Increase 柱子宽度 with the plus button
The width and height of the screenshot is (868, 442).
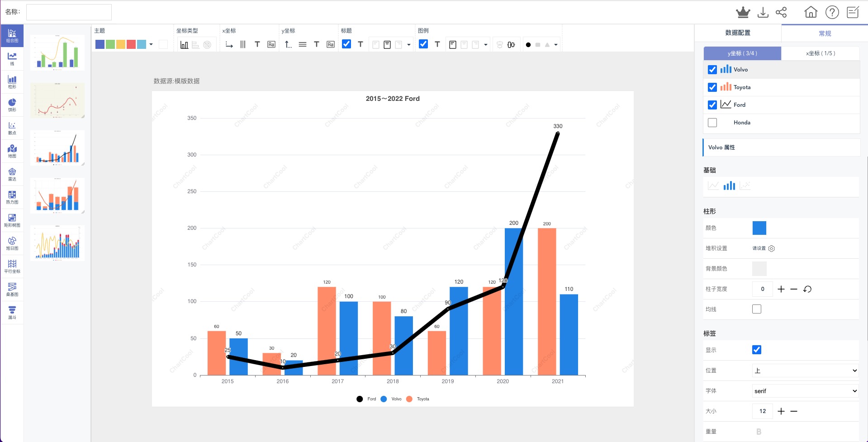(x=781, y=289)
